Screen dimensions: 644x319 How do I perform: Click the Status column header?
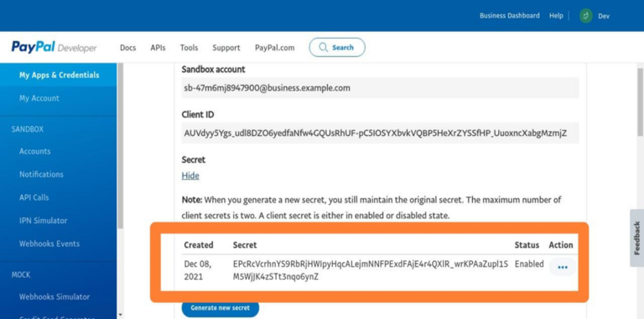point(527,245)
